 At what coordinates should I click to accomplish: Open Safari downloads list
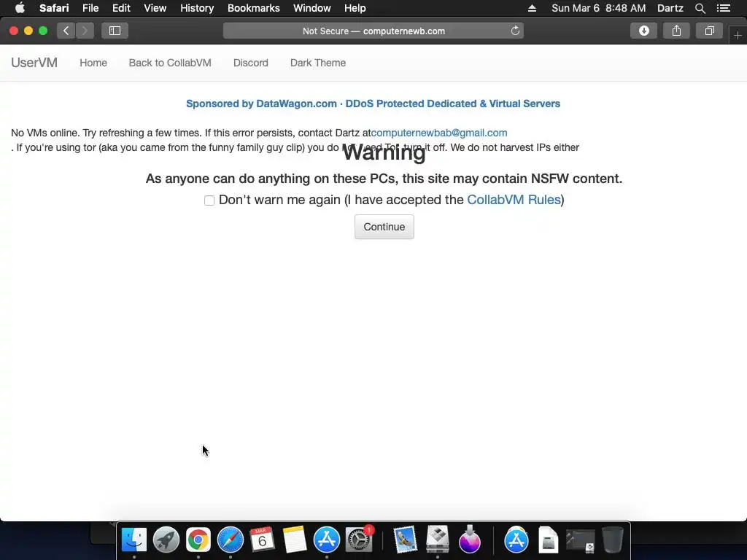point(643,31)
